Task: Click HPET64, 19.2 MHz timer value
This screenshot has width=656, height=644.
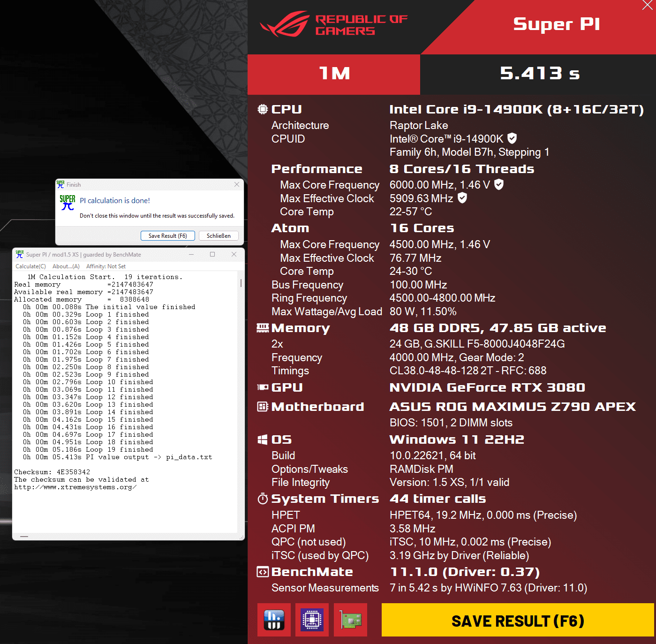Action: (x=483, y=515)
